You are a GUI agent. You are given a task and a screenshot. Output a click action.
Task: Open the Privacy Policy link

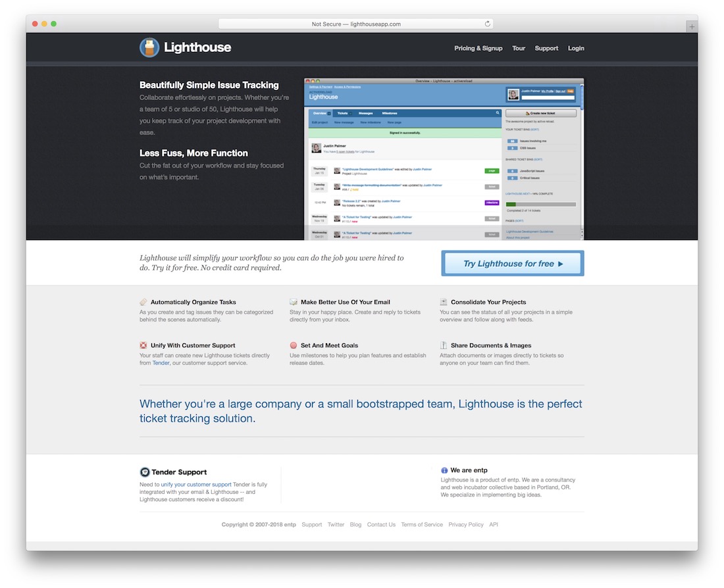click(465, 524)
